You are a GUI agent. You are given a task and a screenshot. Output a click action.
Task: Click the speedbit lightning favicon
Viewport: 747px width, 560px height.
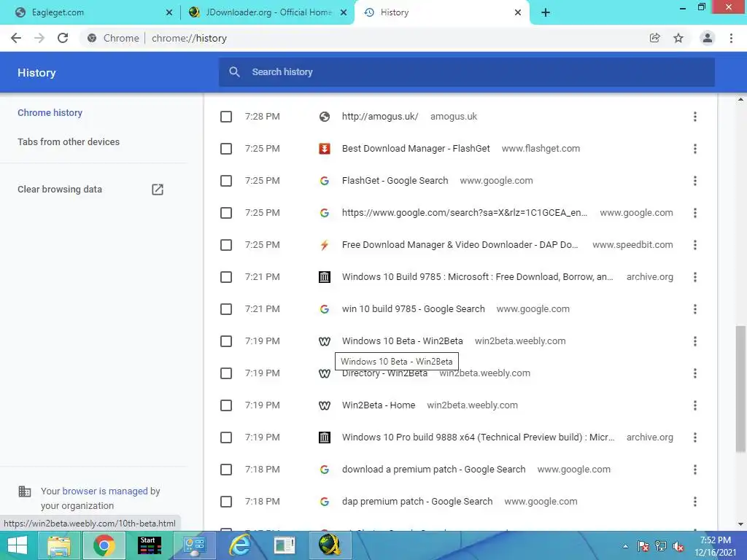(325, 245)
